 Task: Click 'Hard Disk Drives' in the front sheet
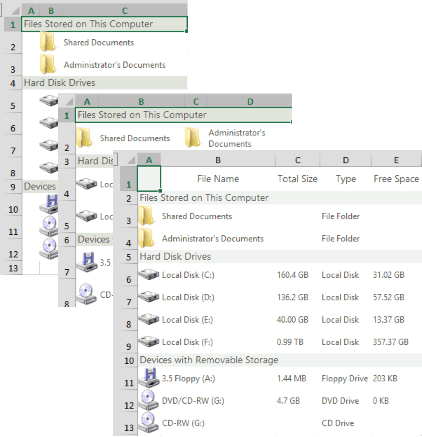pos(175,257)
